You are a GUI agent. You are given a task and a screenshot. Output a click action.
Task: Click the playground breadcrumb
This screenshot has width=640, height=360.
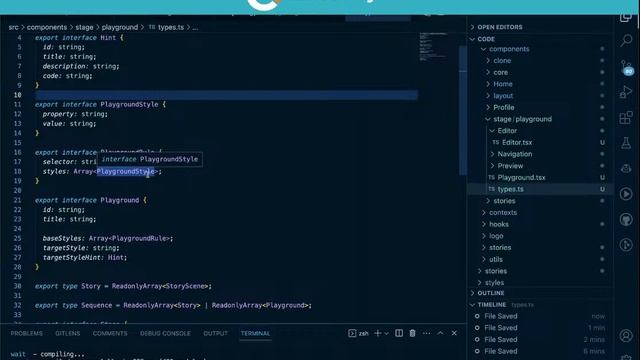pyautogui.click(x=120, y=27)
